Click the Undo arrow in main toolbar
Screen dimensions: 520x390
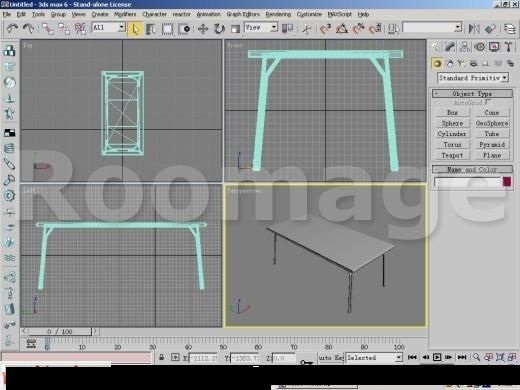point(13,29)
